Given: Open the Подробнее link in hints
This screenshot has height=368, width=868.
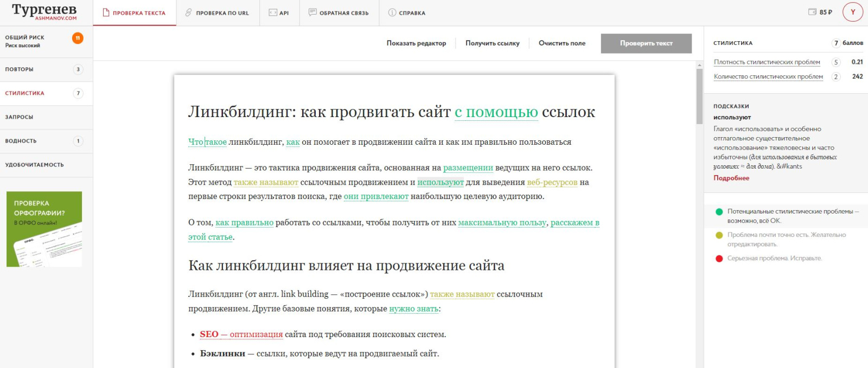Looking at the screenshot, I should click(x=731, y=178).
